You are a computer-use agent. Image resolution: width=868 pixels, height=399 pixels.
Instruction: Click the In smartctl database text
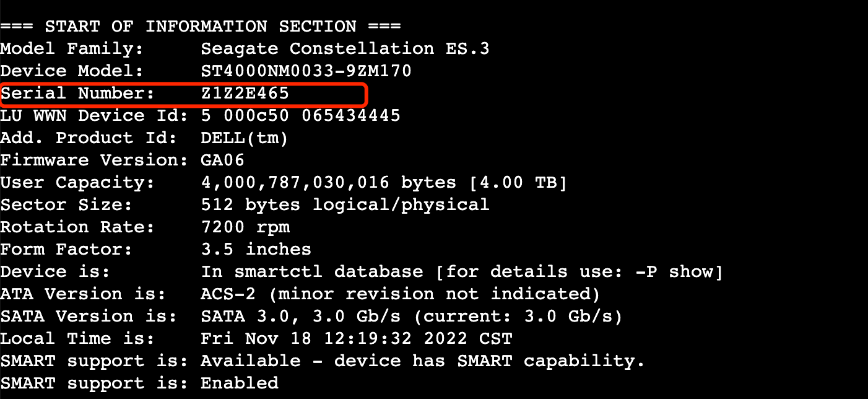[x=312, y=272]
